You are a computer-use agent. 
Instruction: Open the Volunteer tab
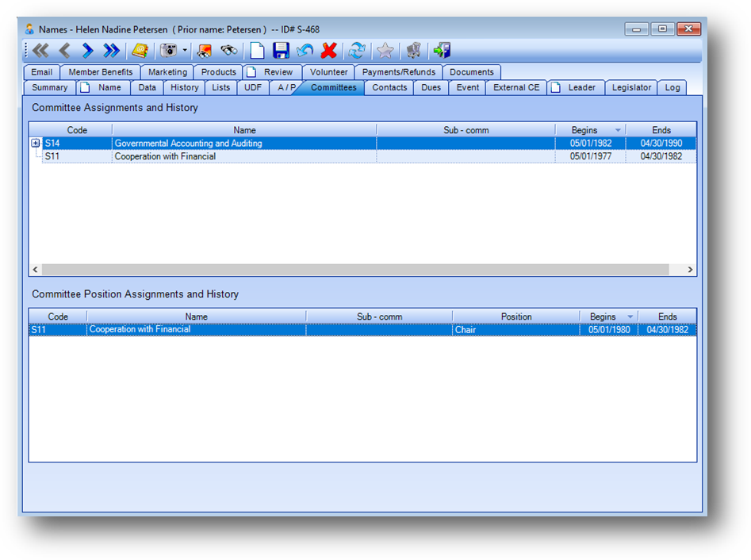(x=328, y=72)
